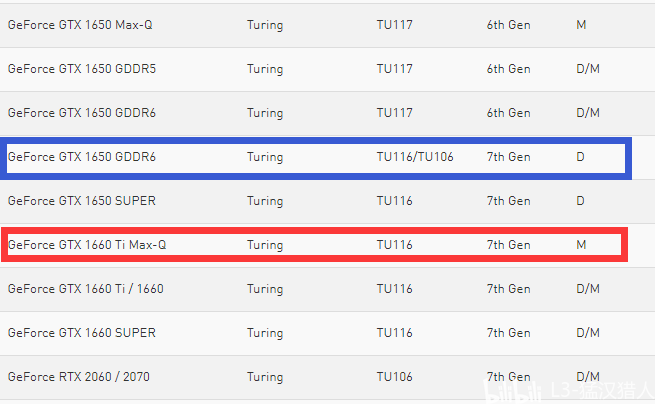Click GeForce GTX 1650 GDDR5 cell
655x404 pixels.
[82, 69]
